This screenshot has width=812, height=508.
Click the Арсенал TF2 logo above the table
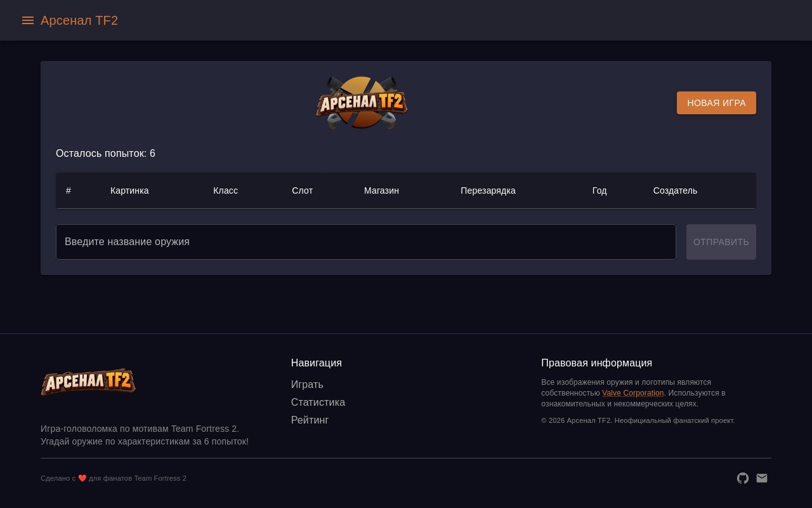pos(362,103)
